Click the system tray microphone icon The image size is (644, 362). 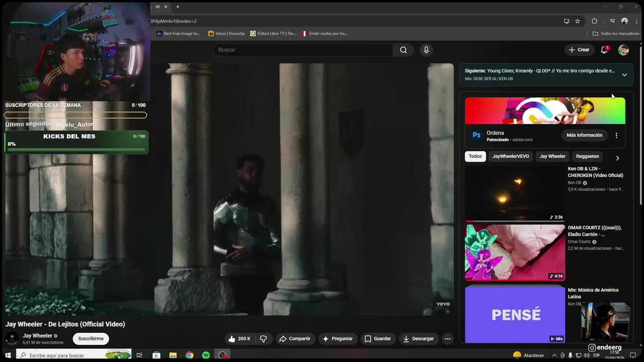pos(571,355)
